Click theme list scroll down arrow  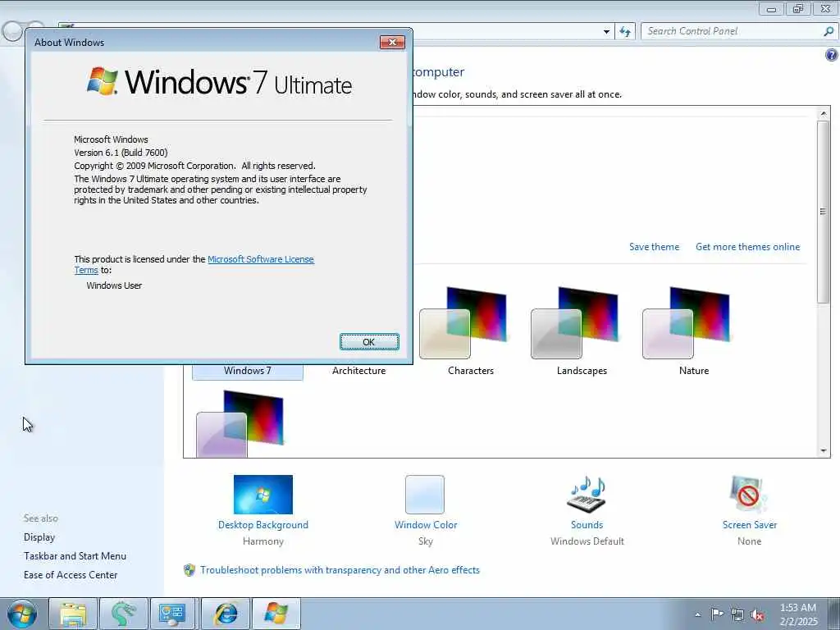click(x=824, y=451)
